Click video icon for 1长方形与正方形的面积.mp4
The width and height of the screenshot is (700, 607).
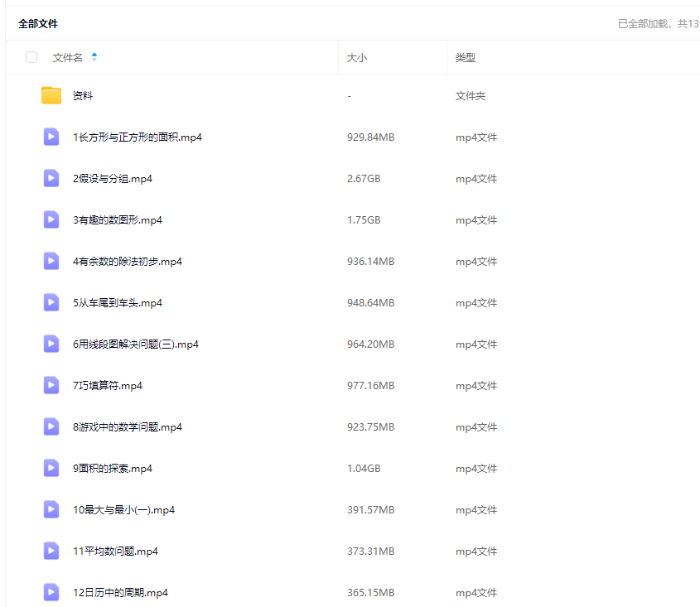point(51,137)
